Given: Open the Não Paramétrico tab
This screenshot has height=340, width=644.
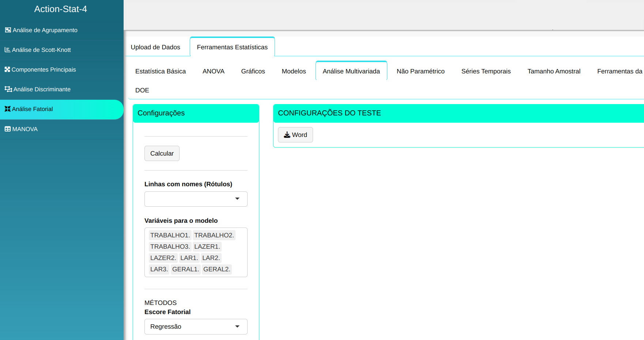Looking at the screenshot, I should 420,71.
